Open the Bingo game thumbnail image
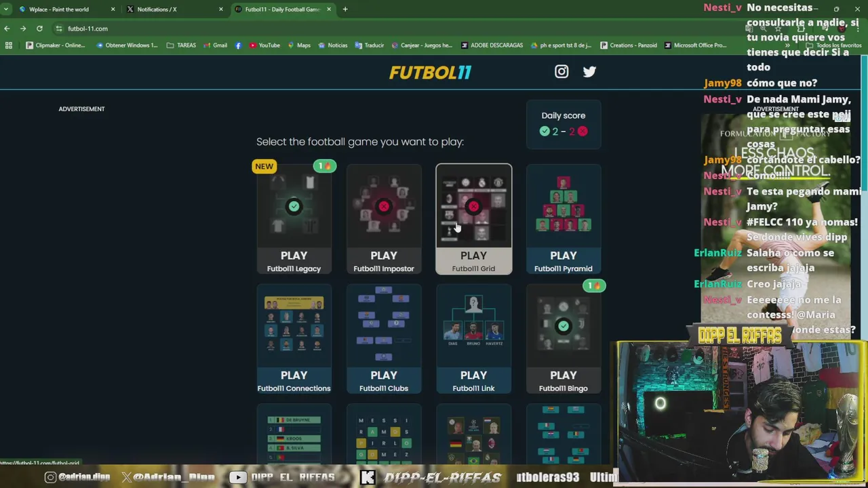Viewport: 868px width, 488px height. click(564, 326)
